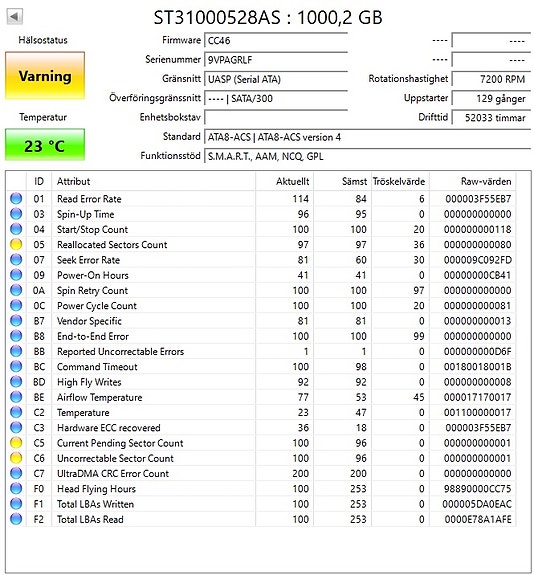Click raw value 000009C092FD for Seek Error Rate
This screenshot has width=534, height=575.
tap(478, 260)
